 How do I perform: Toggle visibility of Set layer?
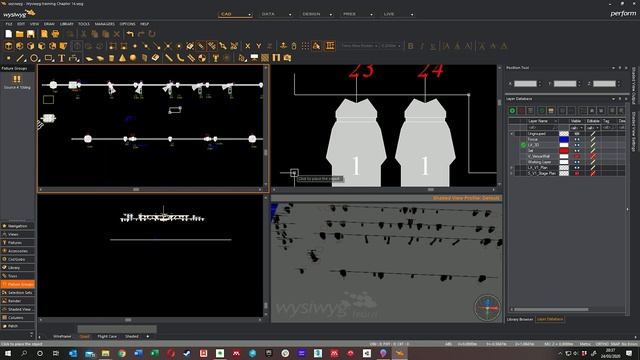point(577,151)
